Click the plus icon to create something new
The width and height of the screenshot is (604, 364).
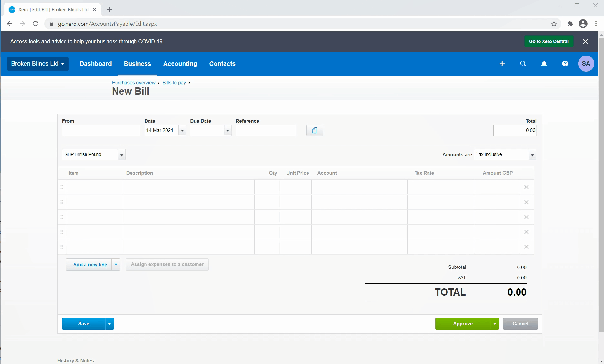point(502,64)
